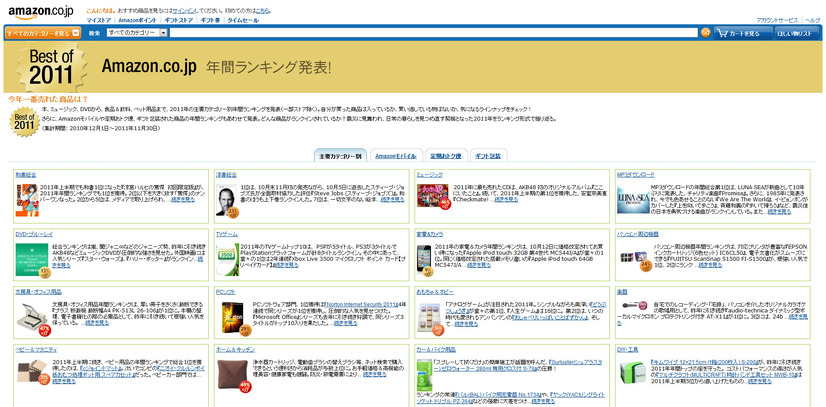Open the Amazonポイント nav link
This screenshot has width=826, height=407.
(x=137, y=20)
